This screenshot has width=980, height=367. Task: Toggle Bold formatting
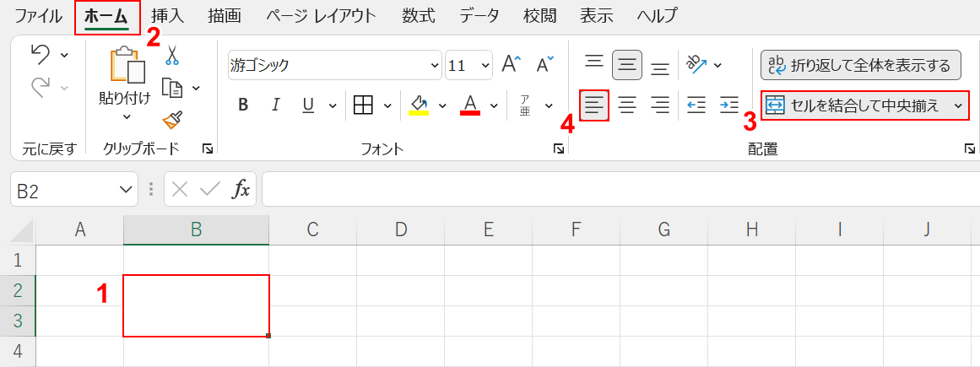[x=244, y=105]
